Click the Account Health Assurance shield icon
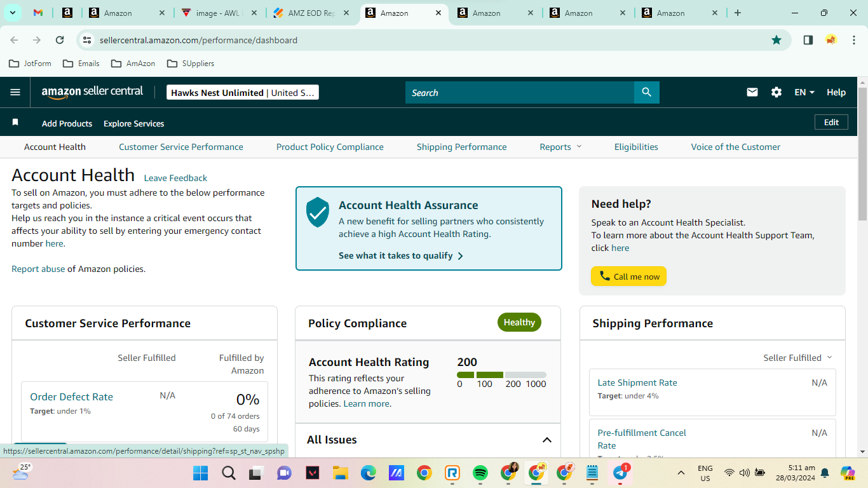This screenshot has width=868, height=488. point(318,212)
